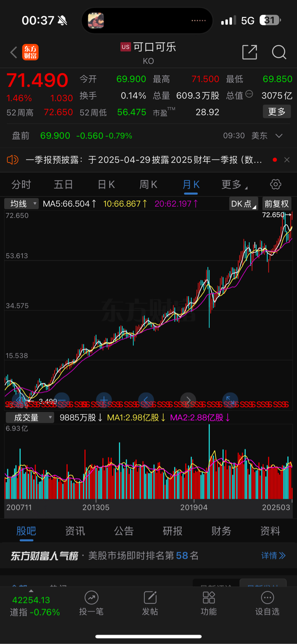
Task: Tap the muted bell status icon
Action: pos(62,20)
